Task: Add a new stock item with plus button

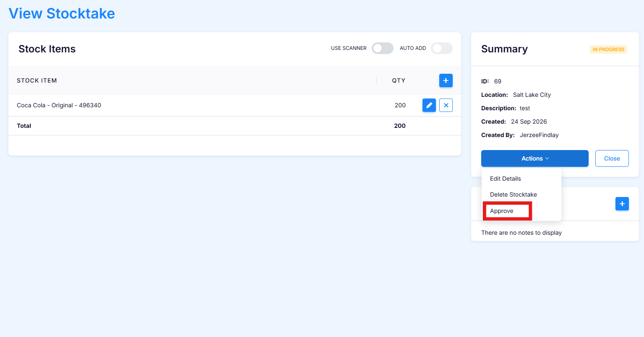Action: (446, 80)
